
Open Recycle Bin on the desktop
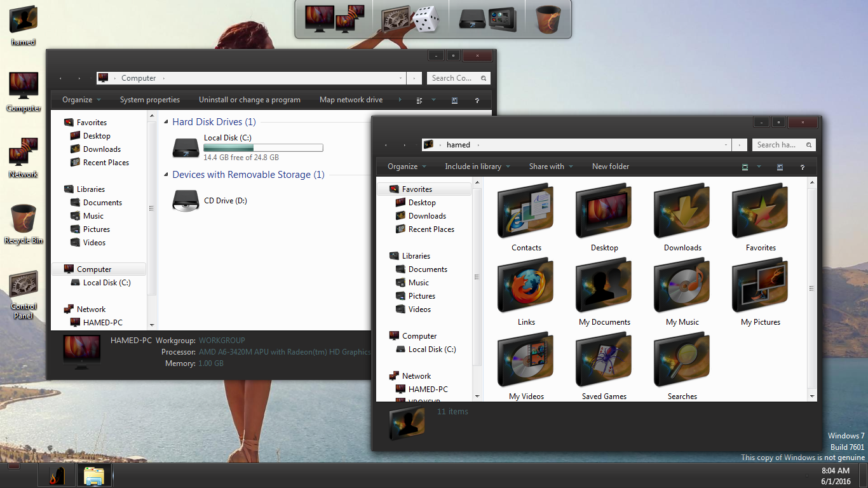point(24,219)
